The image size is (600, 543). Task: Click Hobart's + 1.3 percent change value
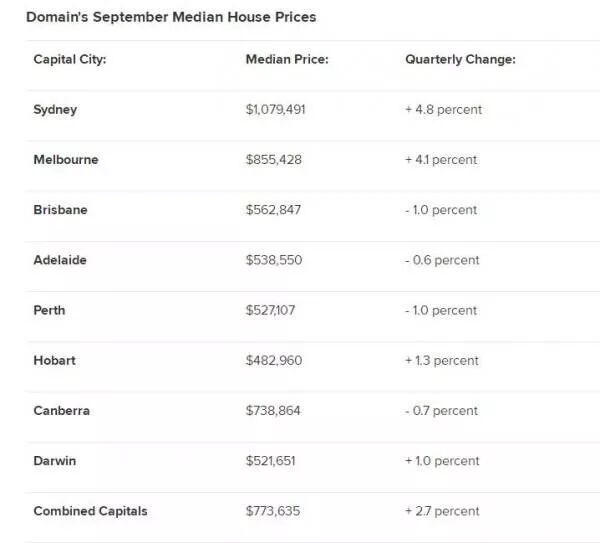point(441,360)
